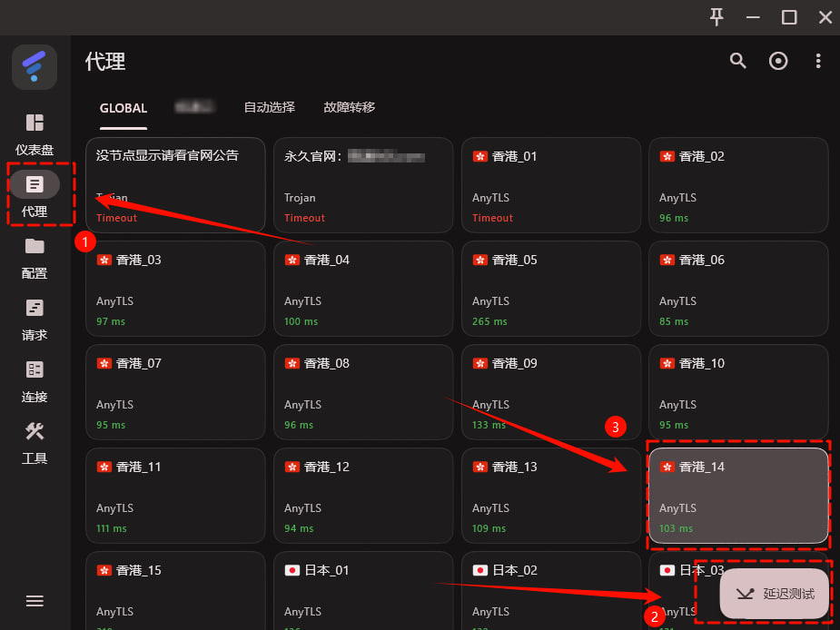This screenshot has height=630, width=840.
Task: Close the application window
Action: pos(825,17)
